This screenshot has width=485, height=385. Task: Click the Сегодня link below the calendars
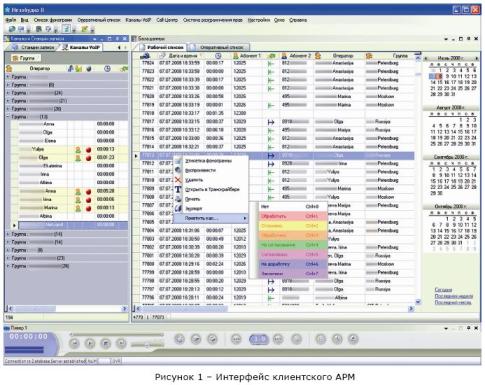click(443, 289)
